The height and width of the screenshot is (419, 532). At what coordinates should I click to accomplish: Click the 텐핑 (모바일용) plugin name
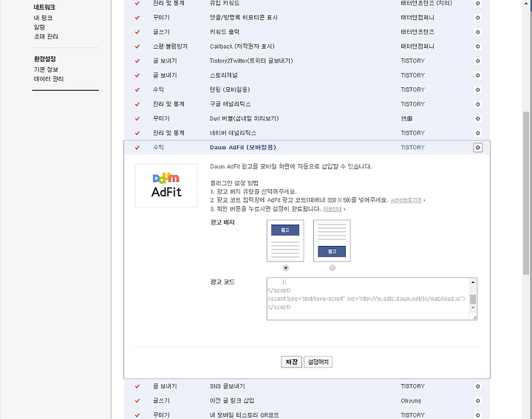[230, 89]
